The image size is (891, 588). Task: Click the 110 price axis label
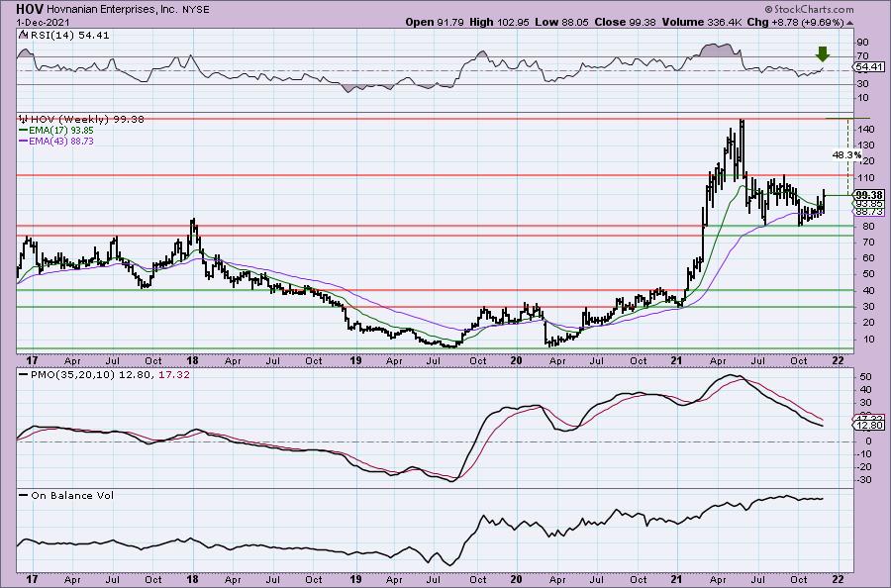tap(866, 177)
